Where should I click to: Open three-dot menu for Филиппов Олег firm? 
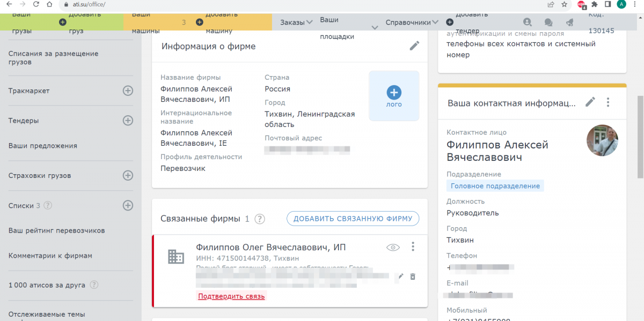413,247
